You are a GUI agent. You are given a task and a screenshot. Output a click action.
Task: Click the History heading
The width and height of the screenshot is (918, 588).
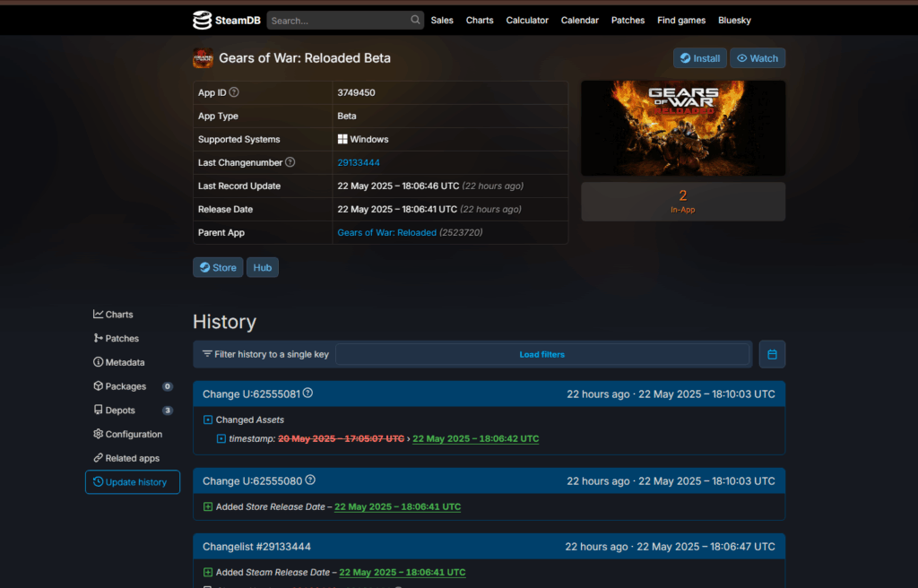coord(225,322)
